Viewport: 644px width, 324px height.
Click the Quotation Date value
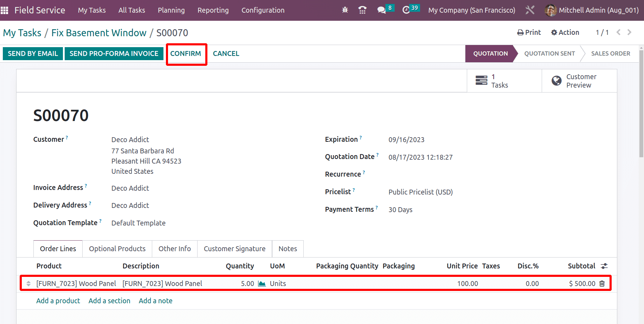tap(420, 157)
